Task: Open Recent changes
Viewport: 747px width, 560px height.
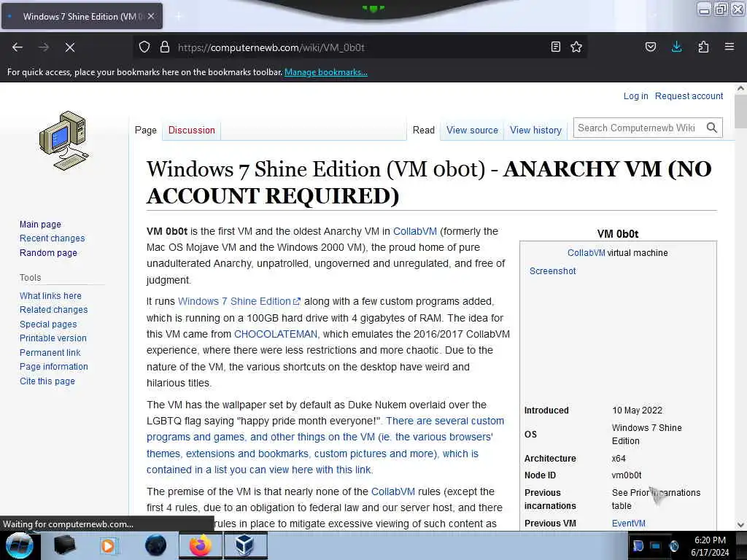Action: click(x=53, y=238)
